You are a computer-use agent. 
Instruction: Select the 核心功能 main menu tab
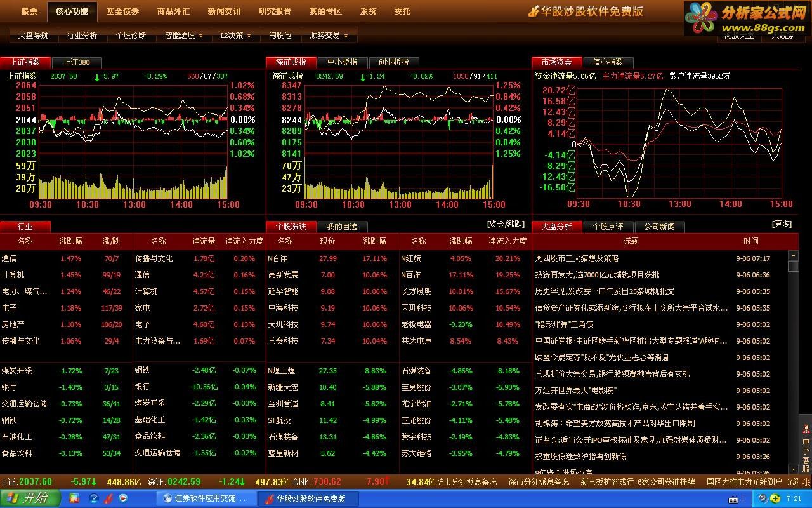click(72, 11)
